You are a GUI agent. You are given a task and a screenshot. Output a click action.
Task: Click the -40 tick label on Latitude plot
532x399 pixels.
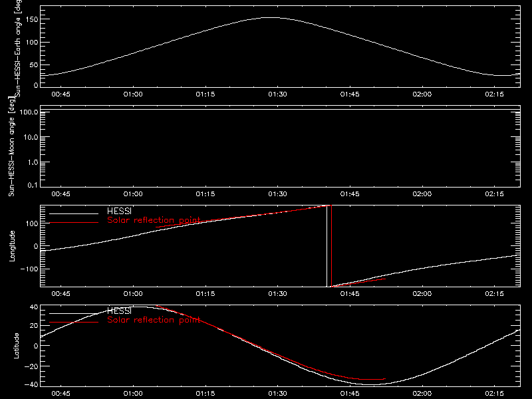[31, 385]
